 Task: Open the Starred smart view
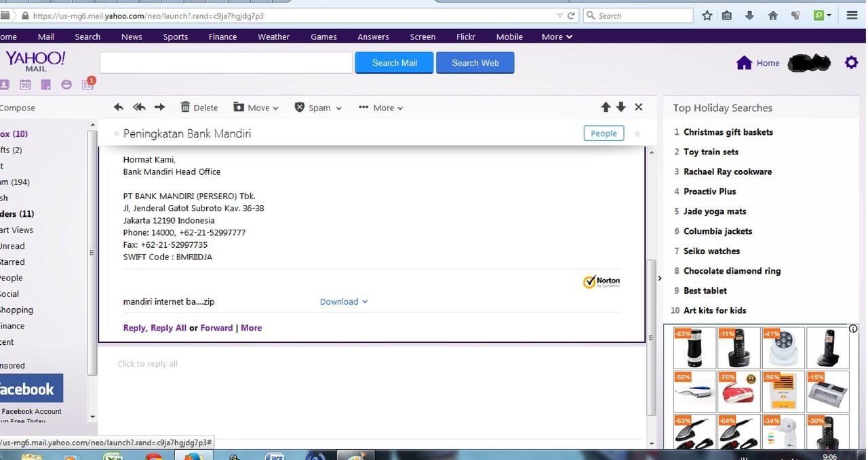pyautogui.click(x=12, y=262)
